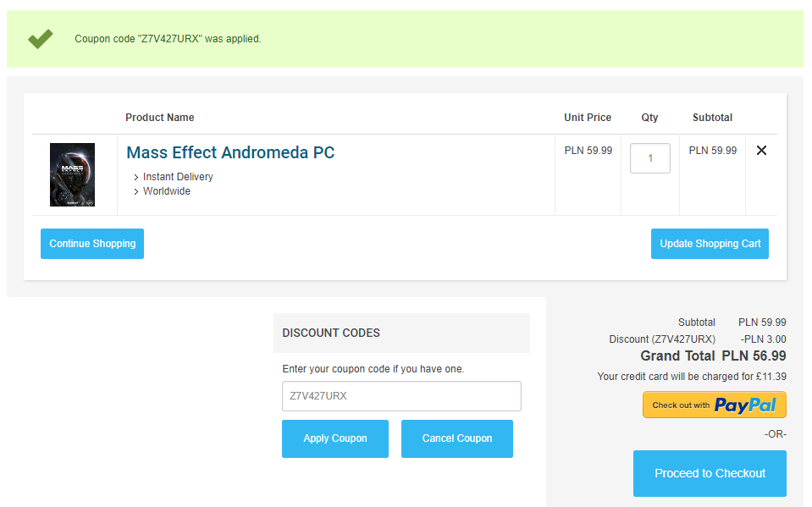
Task: Open the Mass Effect Andromeda PC product link
Action: click(230, 152)
